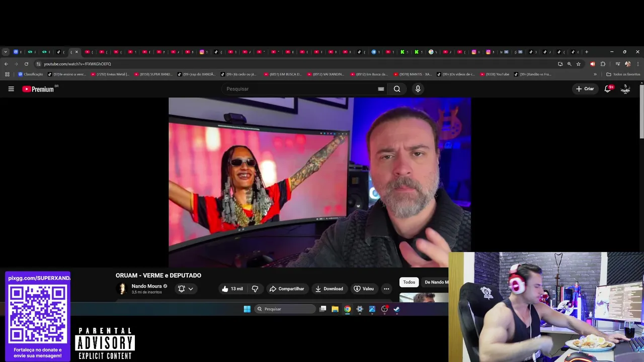Click the browser address bar URL
Viewport: 644px width, 362px height.
pos(77,64)
